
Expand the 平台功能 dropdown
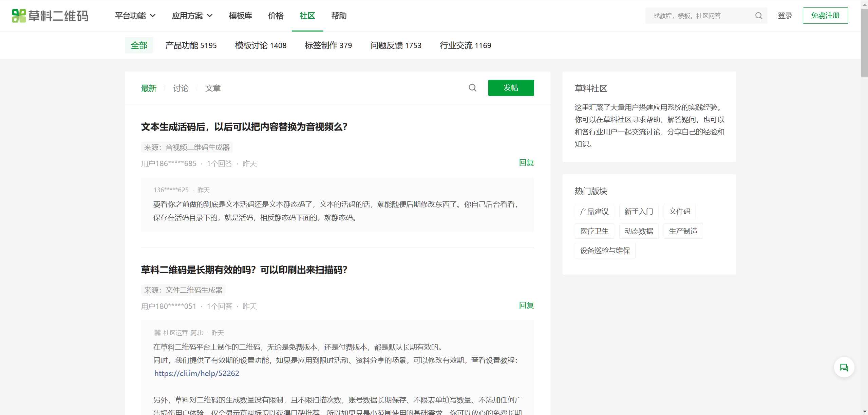pyautogui.click(x=135, y=16)
